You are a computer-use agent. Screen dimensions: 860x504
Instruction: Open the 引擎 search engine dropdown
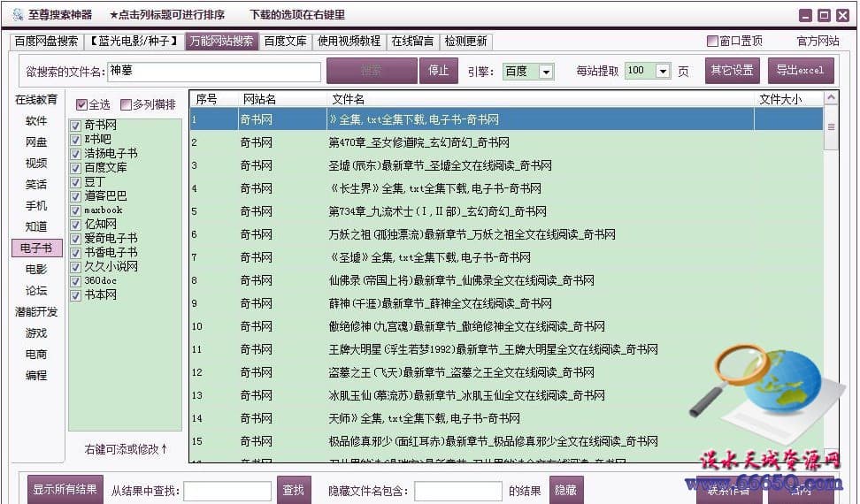(x=546, y=72)
